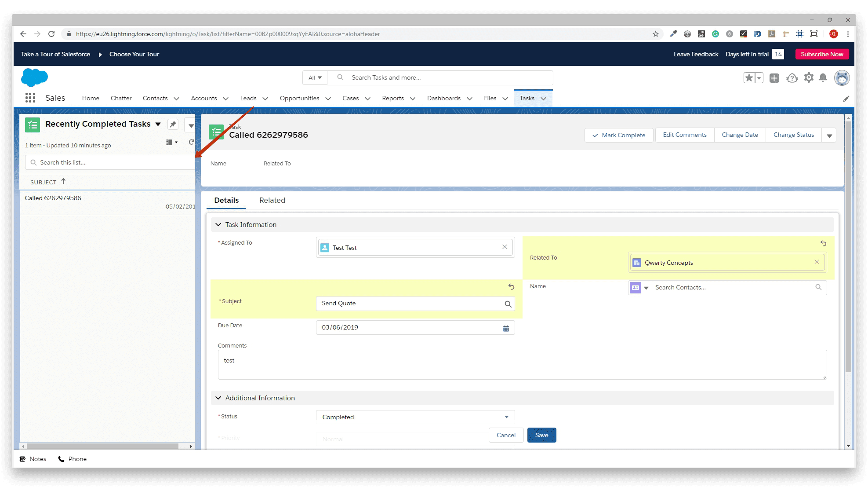868x487 pixels.
Task: Select the Details tab
Action: click(226, 201)
